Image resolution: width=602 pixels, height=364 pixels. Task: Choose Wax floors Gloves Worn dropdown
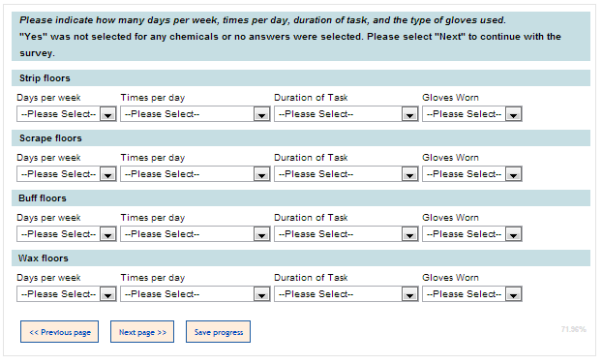click(472, 294)
